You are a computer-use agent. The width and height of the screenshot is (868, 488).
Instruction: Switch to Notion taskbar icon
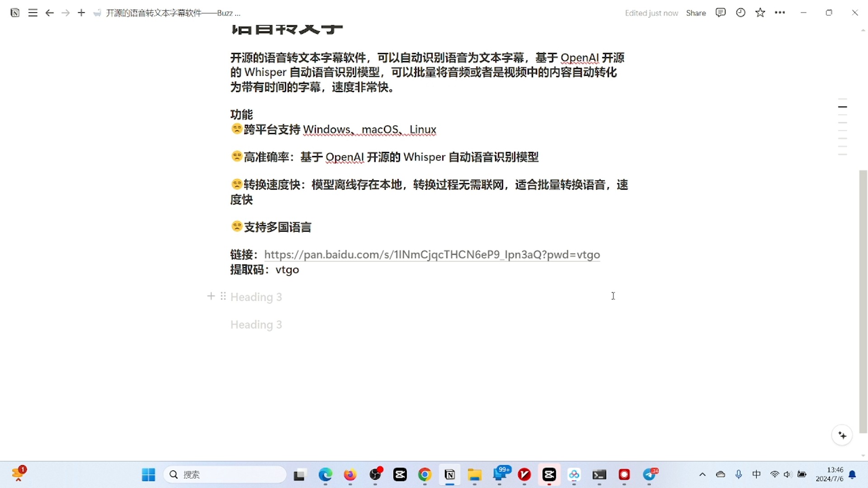(x=450, y=474)
